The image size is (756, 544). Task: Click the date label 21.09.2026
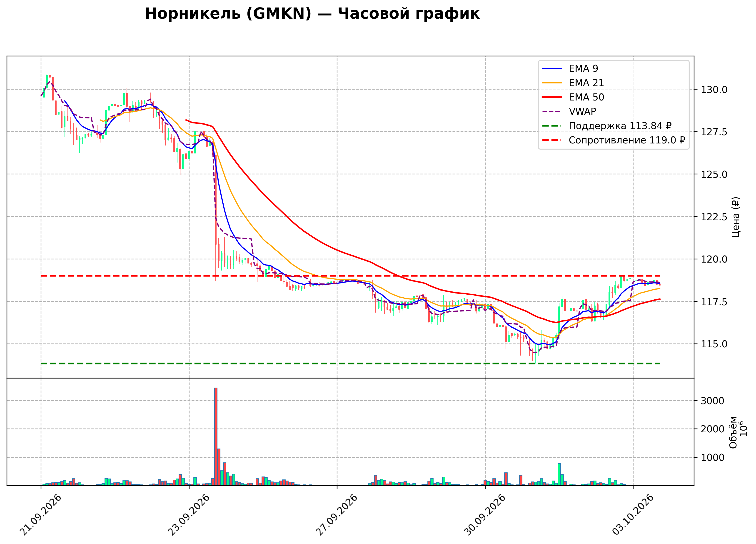pyautogui.click(x=41, y=515)
